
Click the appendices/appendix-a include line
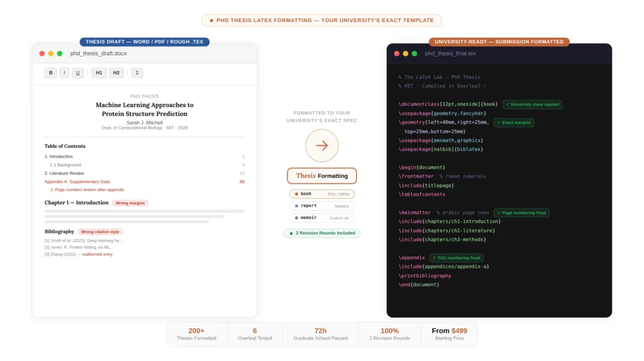tap(443, 267)
